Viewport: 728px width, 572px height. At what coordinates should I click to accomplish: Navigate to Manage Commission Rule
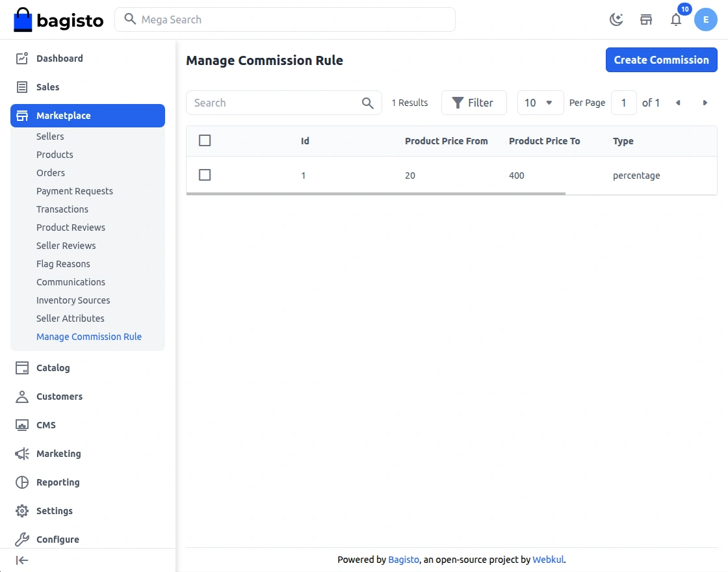[89, 337]
